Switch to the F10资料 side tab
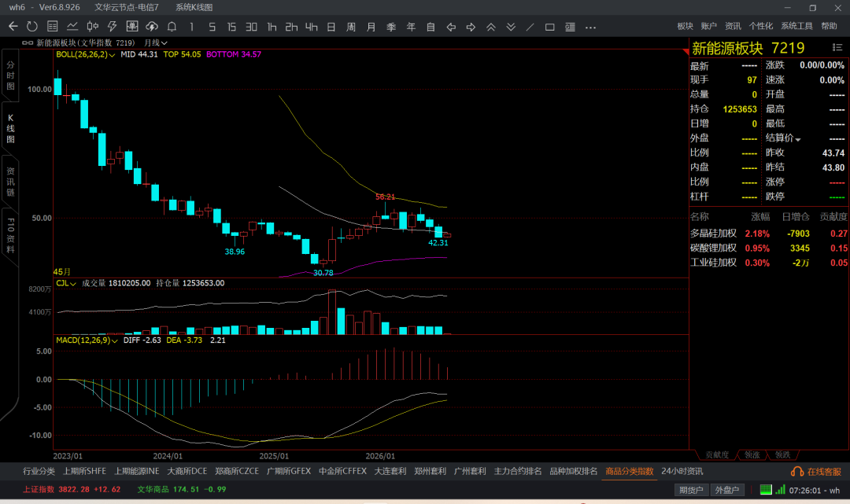 pyautogui.click(x=10, y=236)
